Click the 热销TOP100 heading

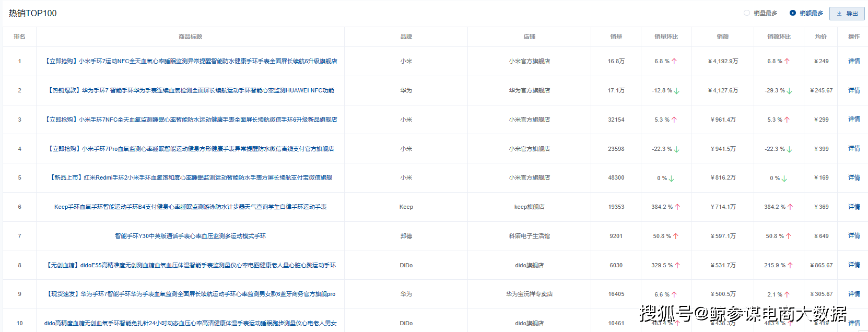pyautogui.click(x=32, y=13)
